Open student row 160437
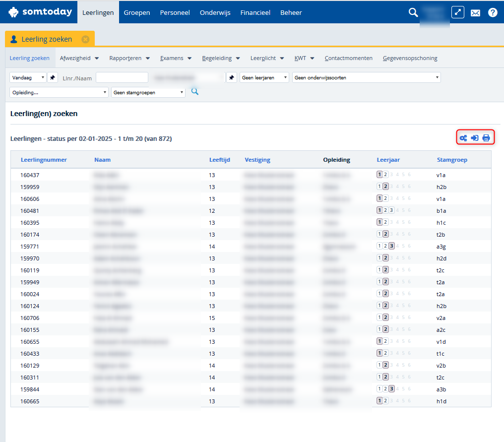The image size is (504, 442). click(251, 175)
